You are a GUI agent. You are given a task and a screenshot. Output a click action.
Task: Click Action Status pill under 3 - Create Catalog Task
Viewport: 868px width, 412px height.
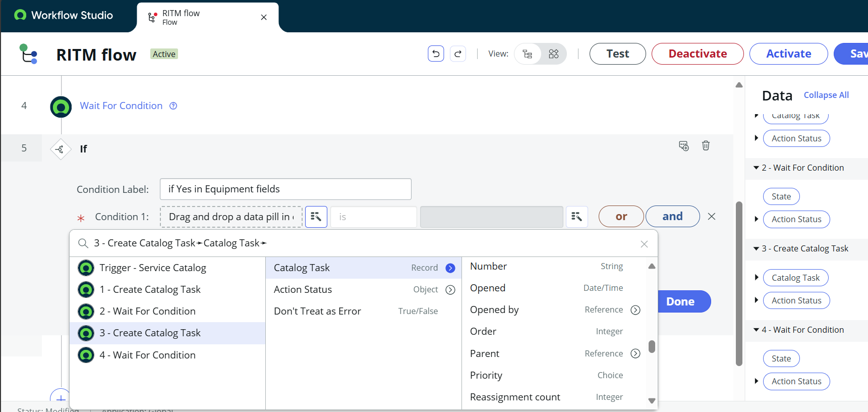[x=796, y=300]
